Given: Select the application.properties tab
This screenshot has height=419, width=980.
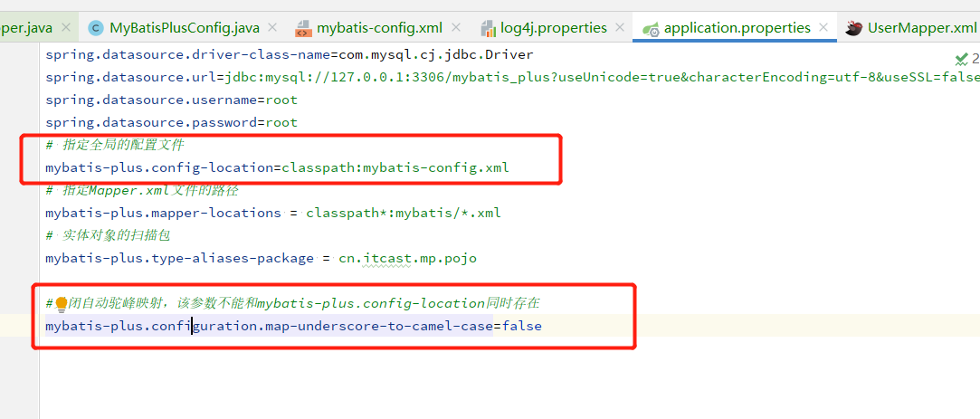Looking at the screenshot, I should pyautogui.click(x=737, y=27).
